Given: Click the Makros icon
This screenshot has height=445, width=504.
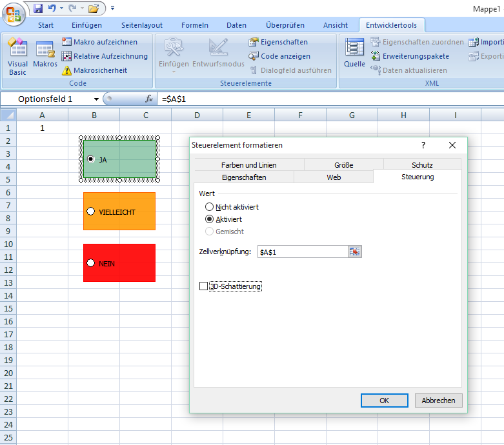Looking at the screenshot, I should [x=45, y=55].
